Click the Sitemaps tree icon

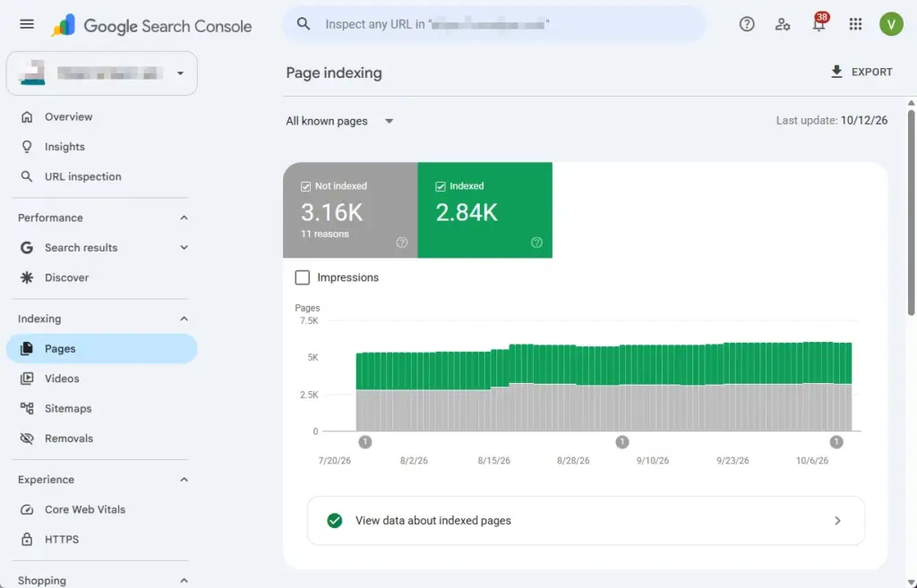27,409
